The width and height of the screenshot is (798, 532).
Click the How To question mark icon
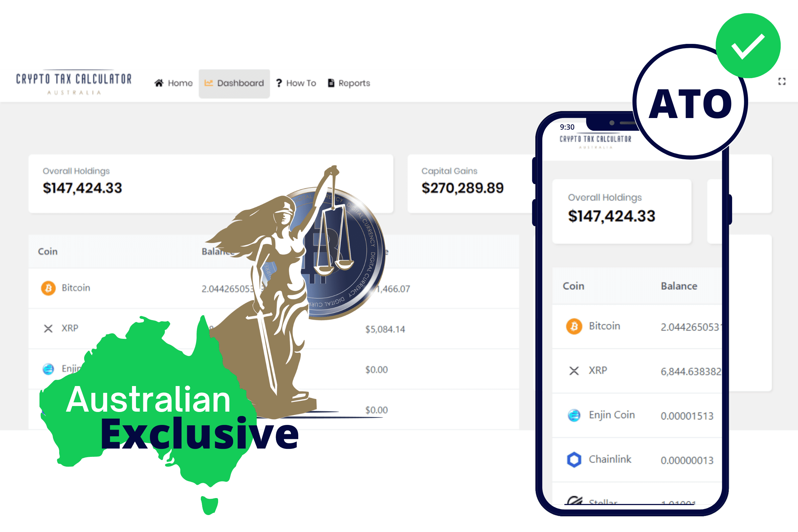280,82
